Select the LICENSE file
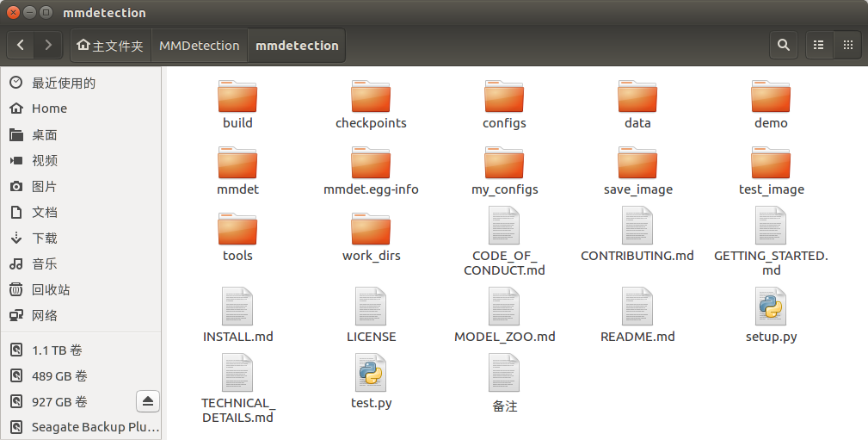The image size is (868, 440). click(x=371, y=315)
